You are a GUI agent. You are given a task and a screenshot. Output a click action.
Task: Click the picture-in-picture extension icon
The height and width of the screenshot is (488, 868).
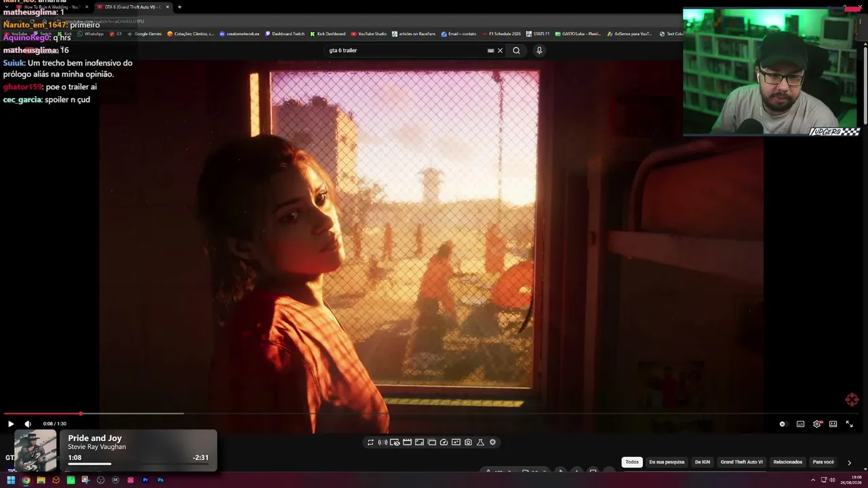click(419, 442)
